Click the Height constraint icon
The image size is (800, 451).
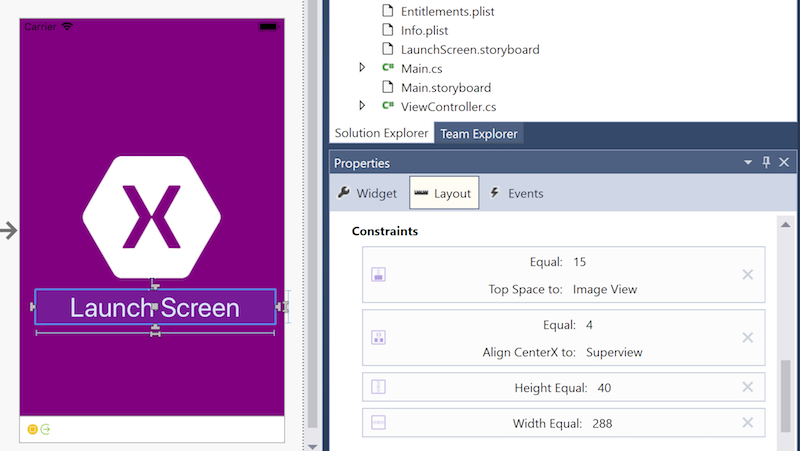pyautogui.click(x=378, y=387)
